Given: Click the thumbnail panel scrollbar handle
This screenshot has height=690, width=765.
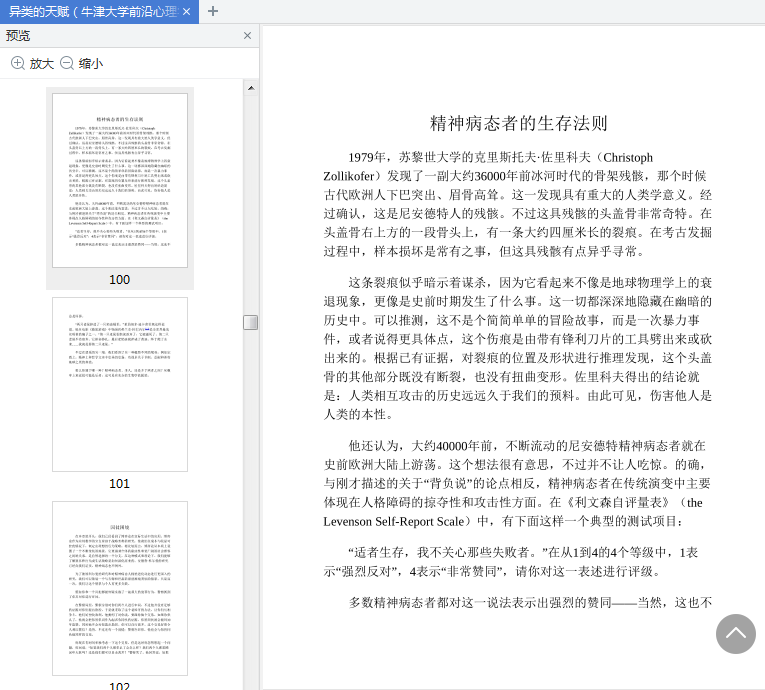Looking at the screenshot, I should click(x=251, y=322).
